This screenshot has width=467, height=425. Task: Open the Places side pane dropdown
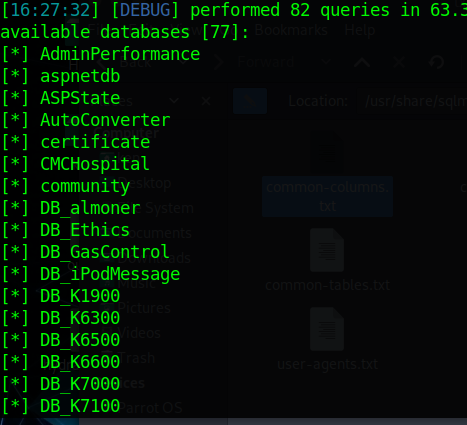click(174, 100)
